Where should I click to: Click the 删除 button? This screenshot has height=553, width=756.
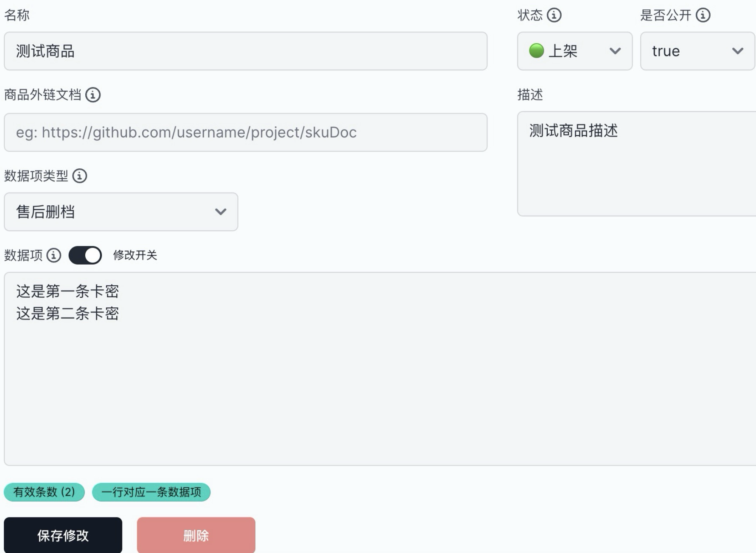point(196,535)
